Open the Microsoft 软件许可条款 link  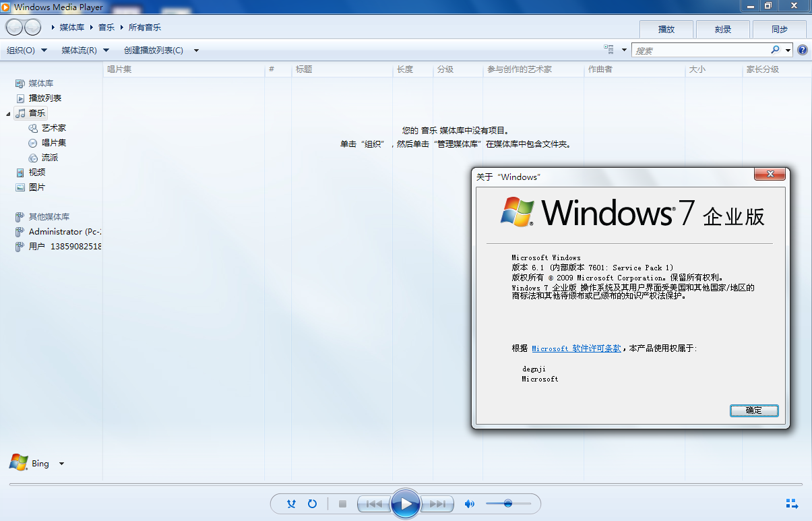(x=576, y=348)
